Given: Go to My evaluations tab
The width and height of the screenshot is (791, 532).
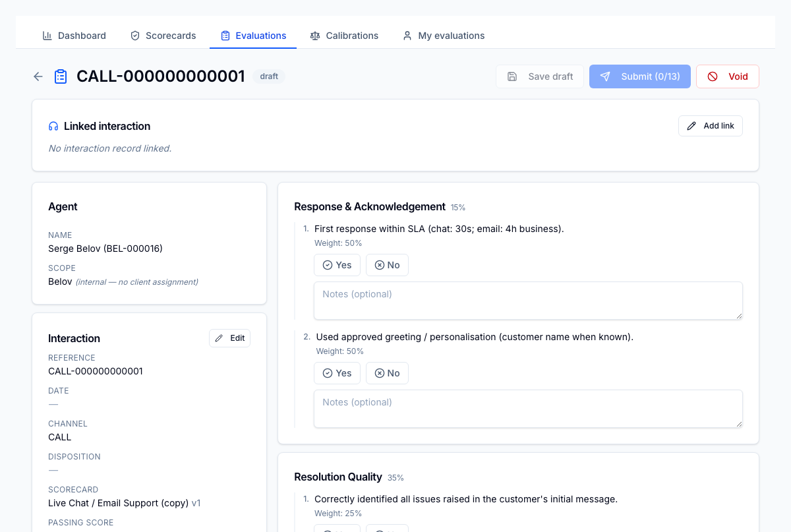Looking at the screenshot, I should point(444,36).
